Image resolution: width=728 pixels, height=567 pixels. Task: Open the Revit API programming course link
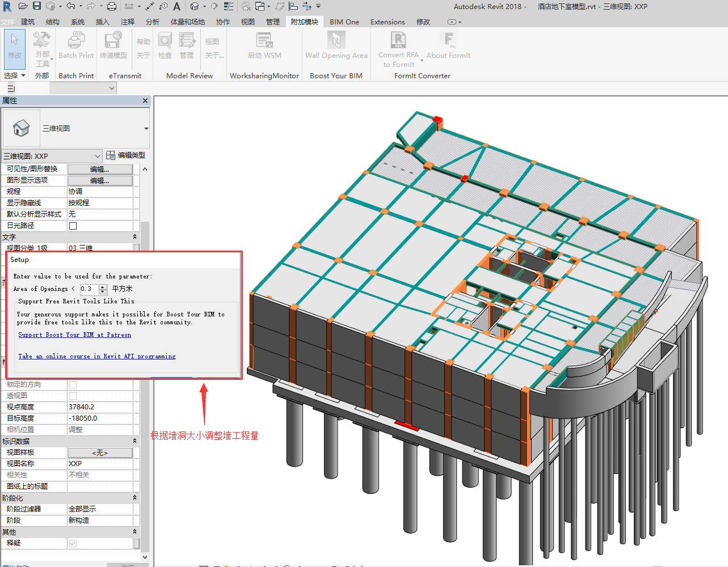click(x=96, y=357)
